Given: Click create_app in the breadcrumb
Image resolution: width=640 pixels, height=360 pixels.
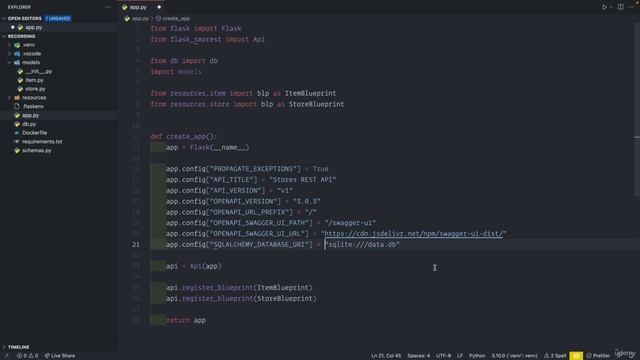Looking at the screenshot, I should [176, 18].
